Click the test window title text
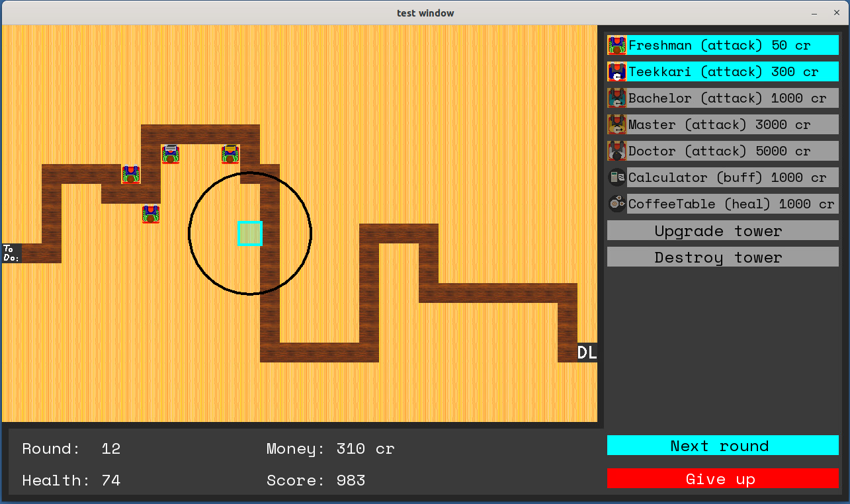This screenshot has width=850, height=504. (425, 13)
